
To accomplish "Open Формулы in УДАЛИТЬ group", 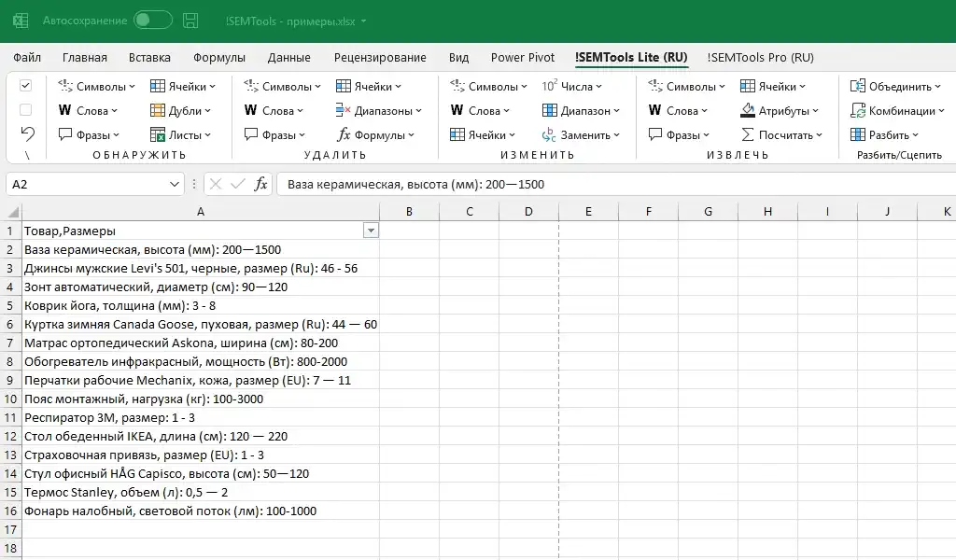I will 375,135.
